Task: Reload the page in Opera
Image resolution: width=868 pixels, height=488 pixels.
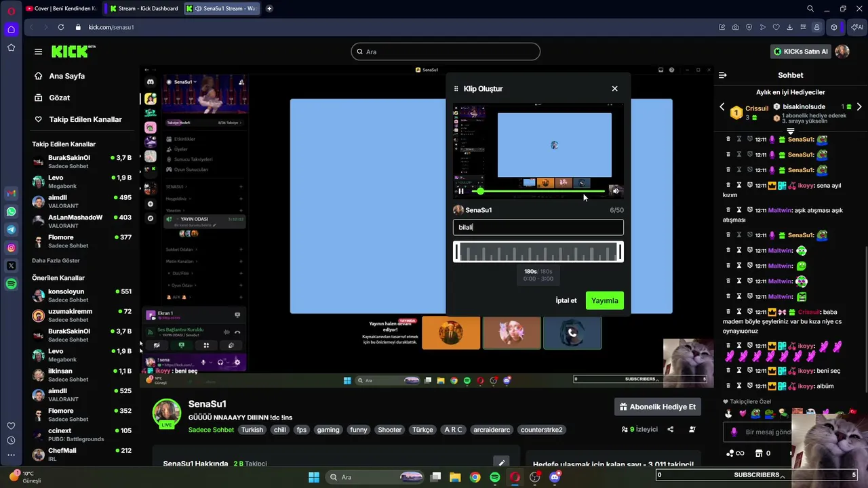Action: 61,27
